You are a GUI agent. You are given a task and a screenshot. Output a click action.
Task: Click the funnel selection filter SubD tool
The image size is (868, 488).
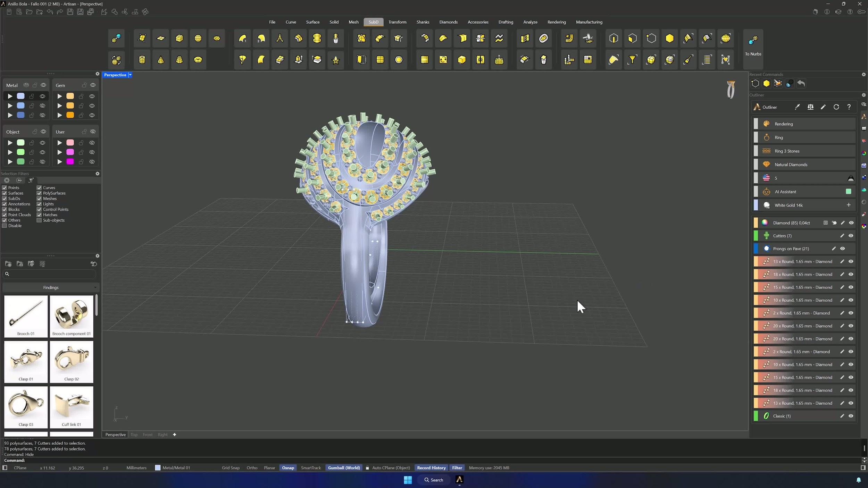633,60
